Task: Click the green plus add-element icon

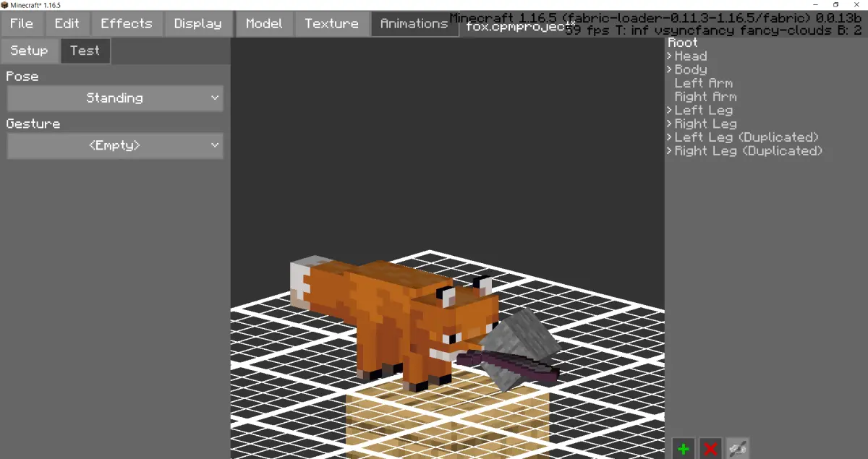Action: pyautogui.click(x=683, y=449)
